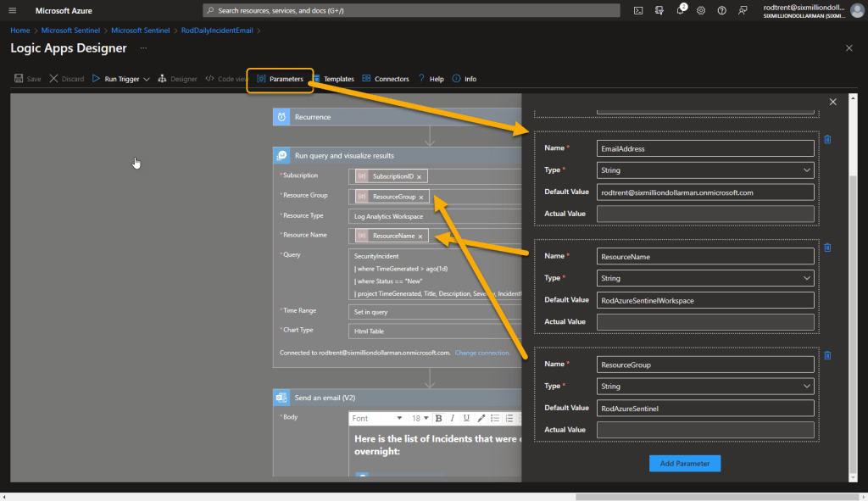Expand the Run Trigger dropdown arrow
This screenshot has height=501, width=868.
coord(147,79)
